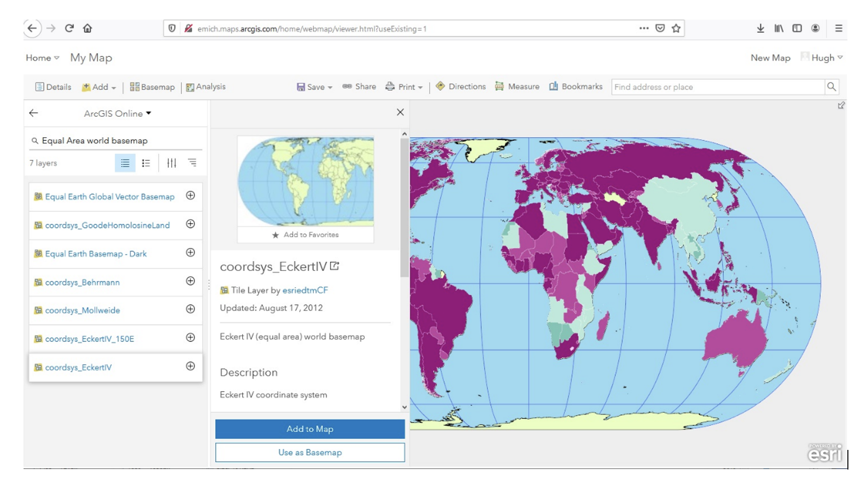
Task: Click the back arrow in layer search panel
Action: 33,113
